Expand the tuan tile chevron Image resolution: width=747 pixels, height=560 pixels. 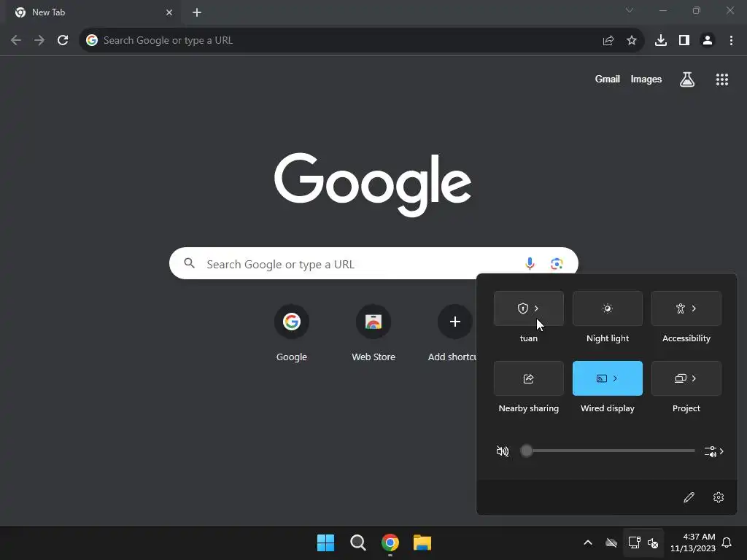(x=537, y=308)
